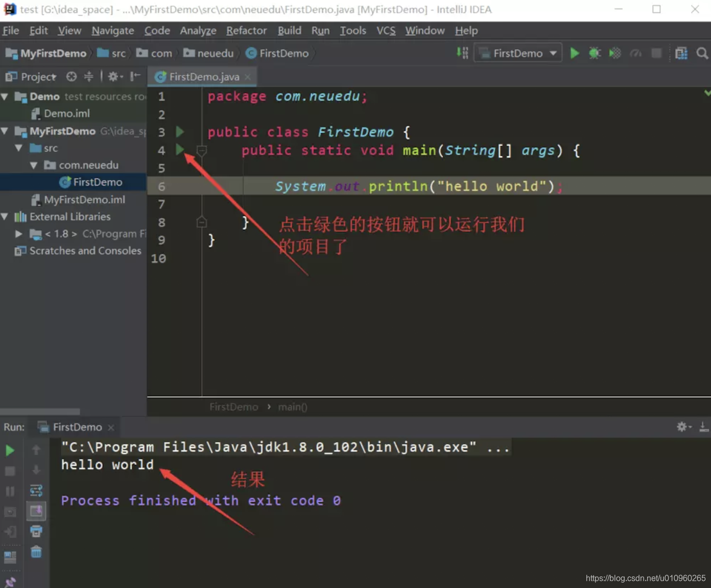Click the run gutter arrow on line 4
The width and height of the screenshot is (711, 588).
(180, 150)
